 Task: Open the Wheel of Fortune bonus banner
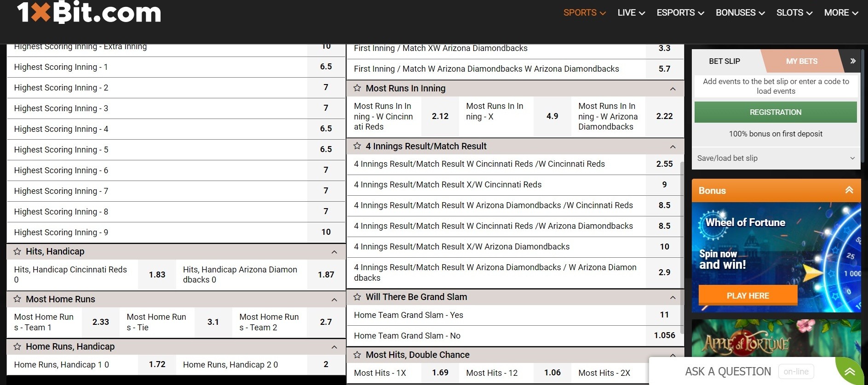point(776,257)
